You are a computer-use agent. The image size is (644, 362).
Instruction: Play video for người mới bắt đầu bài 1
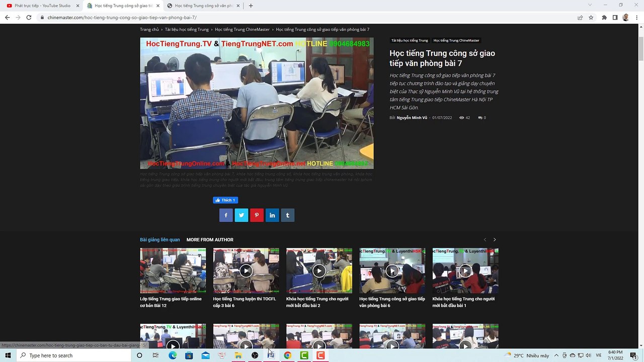[x=465, y=271]
